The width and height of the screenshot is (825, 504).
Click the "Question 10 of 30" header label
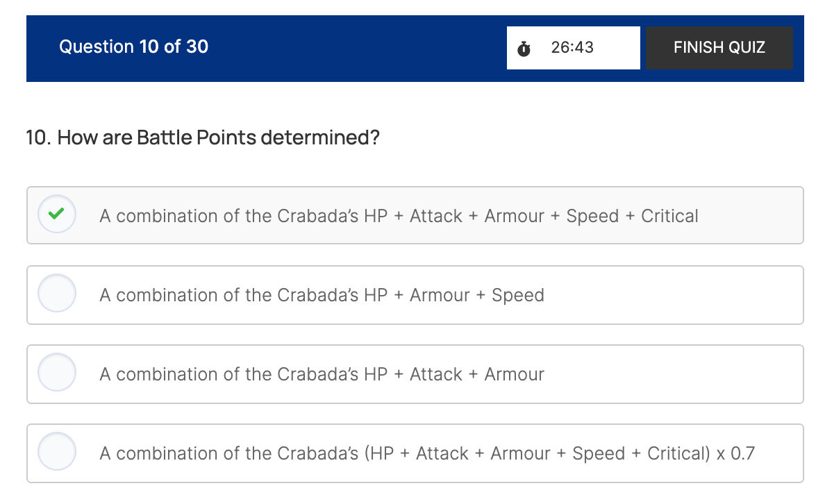[133, 47]
